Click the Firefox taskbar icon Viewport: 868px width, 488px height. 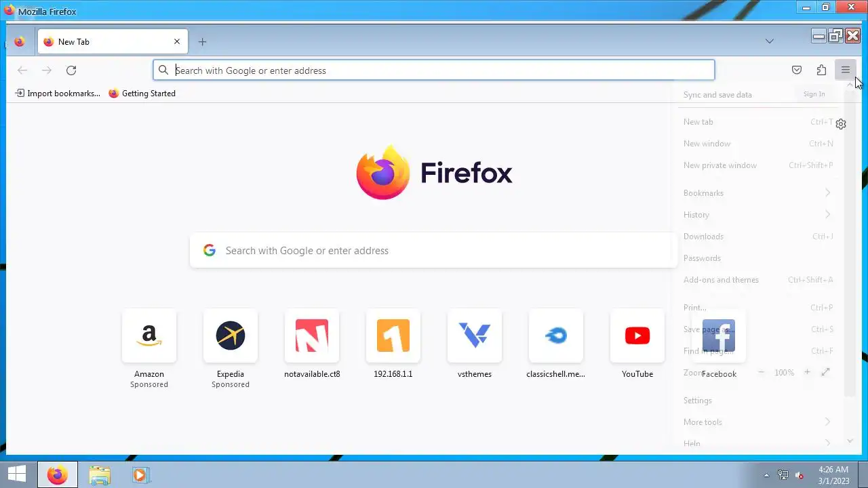[58, 474]
